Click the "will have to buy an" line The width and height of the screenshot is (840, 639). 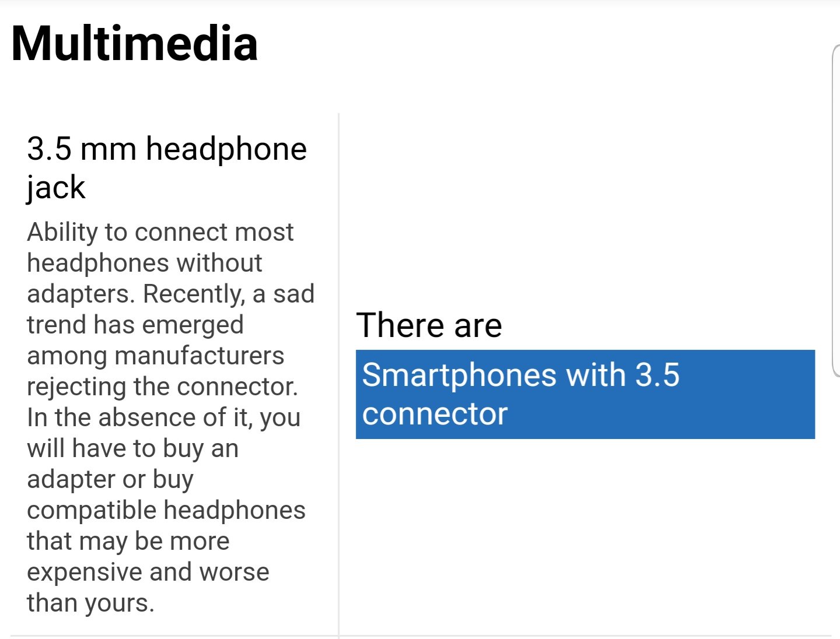pyautogui.click(x=132, y=448)
